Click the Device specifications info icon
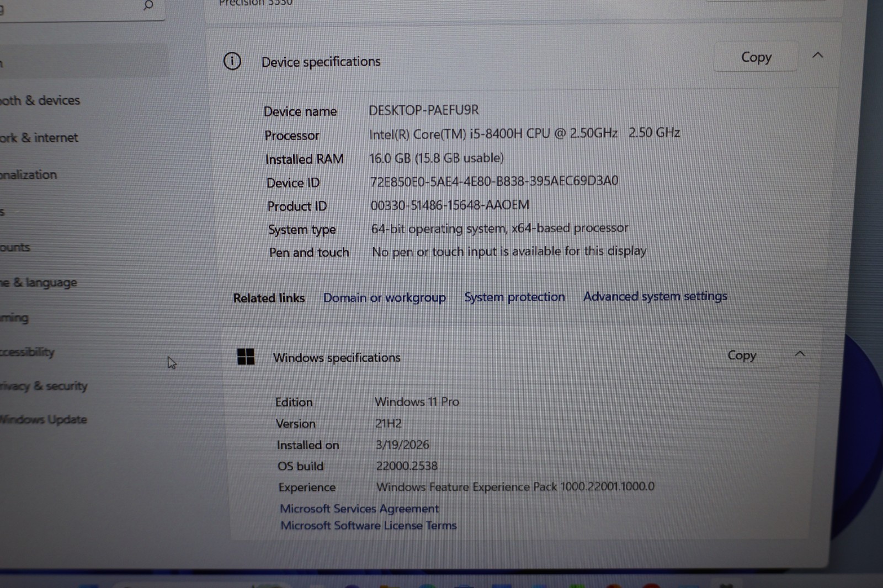Viewport: 883px width, 588px height. [x=232, y=61]
